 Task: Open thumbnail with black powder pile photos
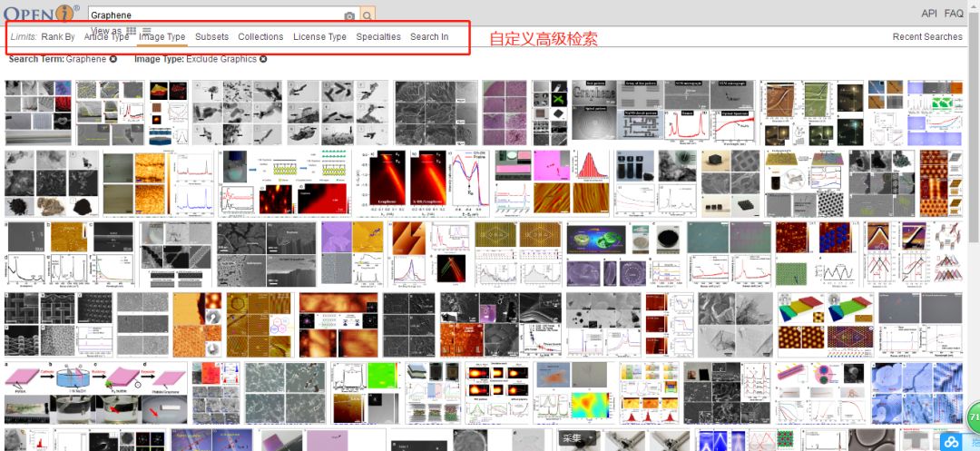51,182
